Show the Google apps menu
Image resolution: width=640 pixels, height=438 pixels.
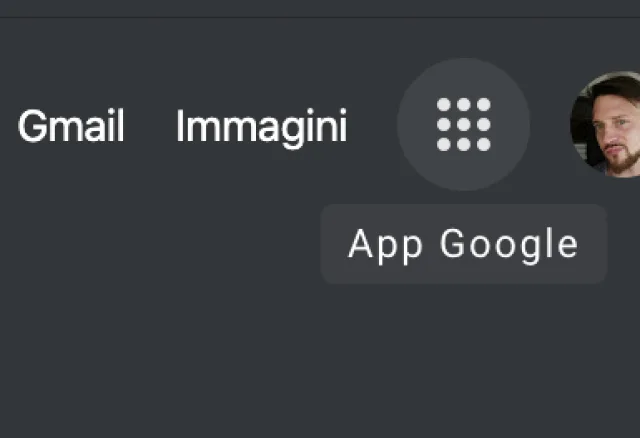(463, 125)
